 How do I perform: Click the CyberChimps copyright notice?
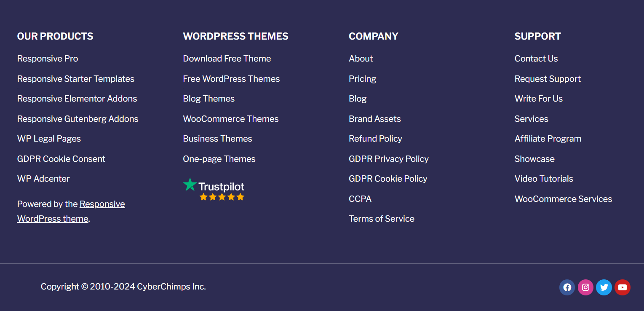[123, 287]
